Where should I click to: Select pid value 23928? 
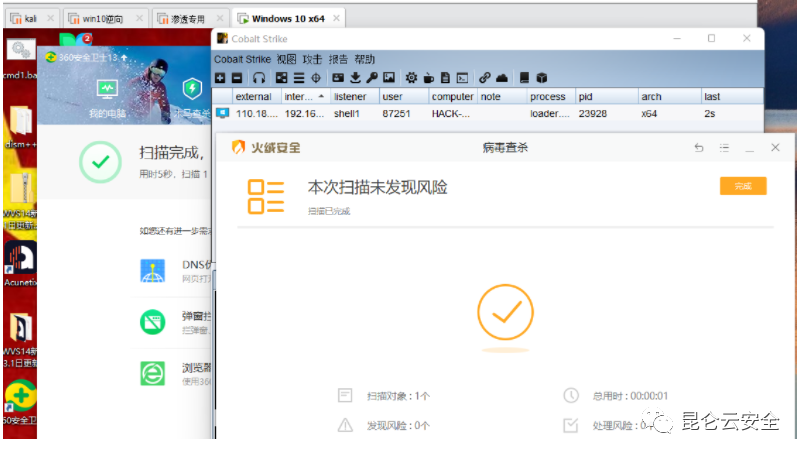click(x=593, y=113)
